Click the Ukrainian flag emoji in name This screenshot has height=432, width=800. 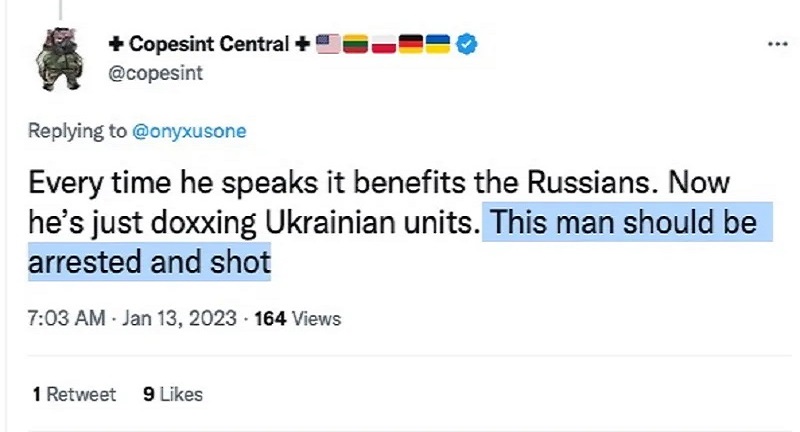(x=438, y=44)
